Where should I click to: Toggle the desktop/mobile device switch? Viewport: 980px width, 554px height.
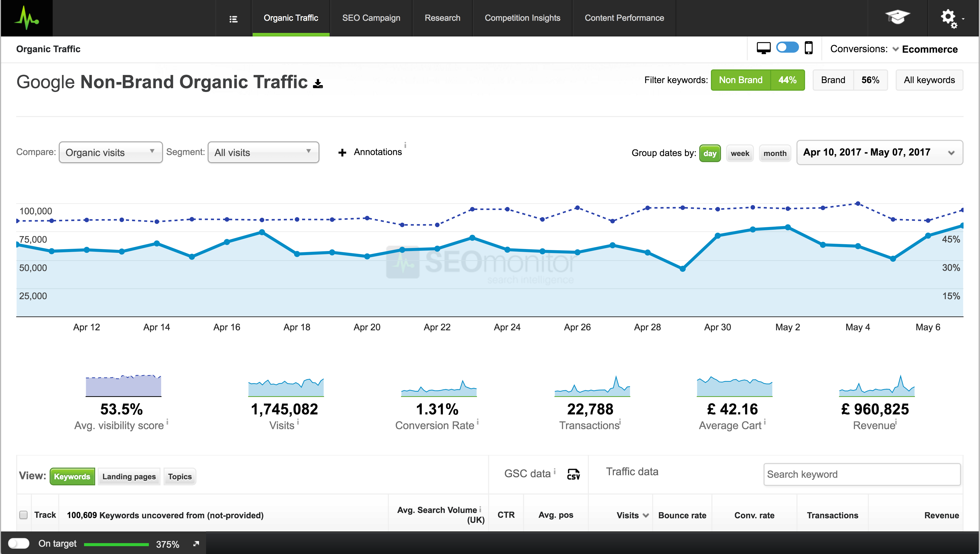[787, 48]
